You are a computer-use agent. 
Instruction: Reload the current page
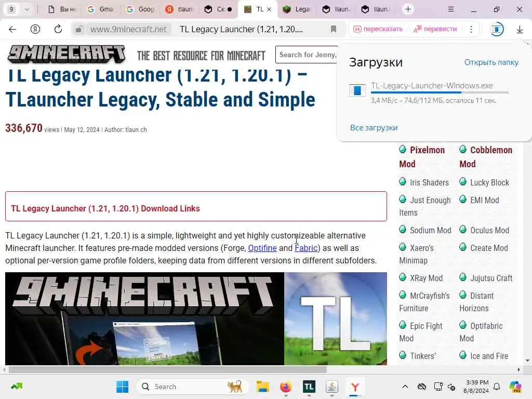pos(58,29)
